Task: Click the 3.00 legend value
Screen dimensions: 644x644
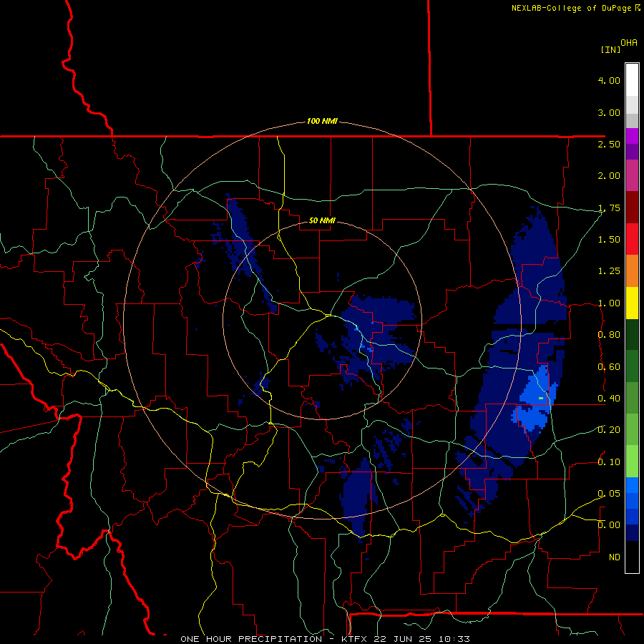Action: 609,112
